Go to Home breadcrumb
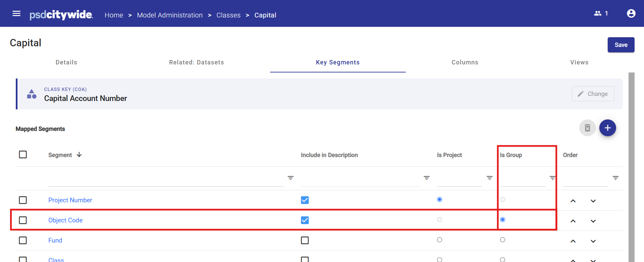This screenshot has height=262, width=644. [114, 15]
